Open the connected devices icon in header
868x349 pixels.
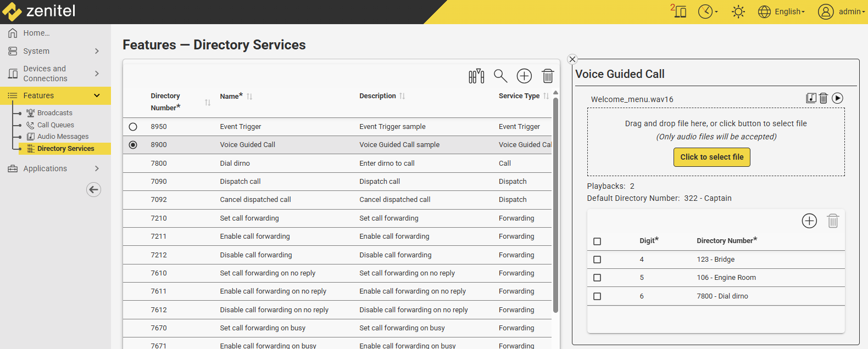(679, 11)
